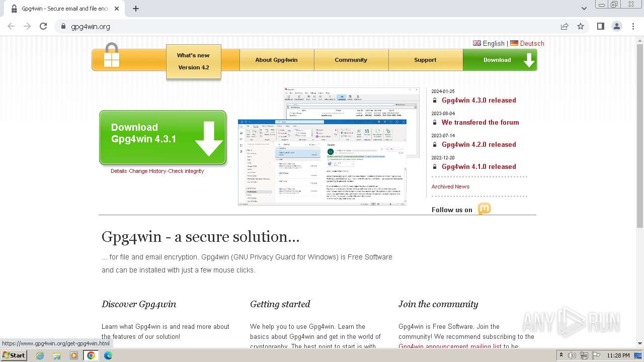Click Chrome icon in taskbar
The height and width of the screenshot is (362, 644).
91,355
